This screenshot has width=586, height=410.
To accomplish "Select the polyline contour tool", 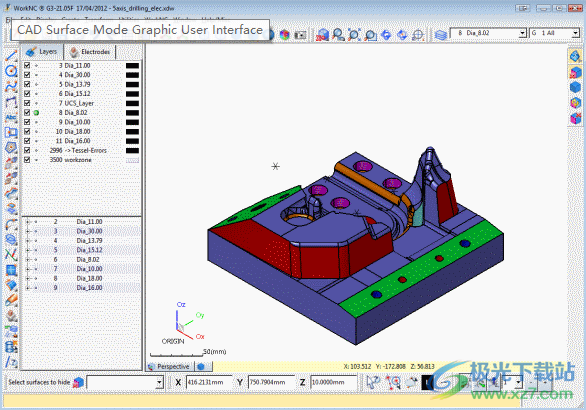I will pyautogui.click(x=11, y=102).
